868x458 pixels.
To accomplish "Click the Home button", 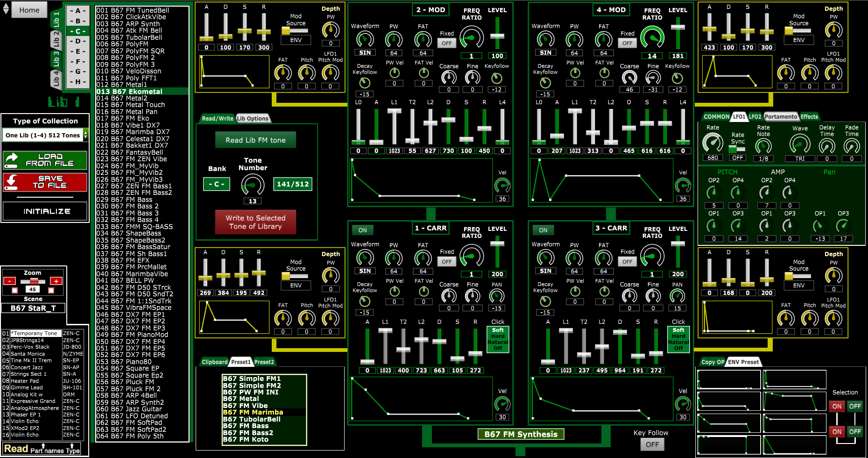I will click(29, 10).
